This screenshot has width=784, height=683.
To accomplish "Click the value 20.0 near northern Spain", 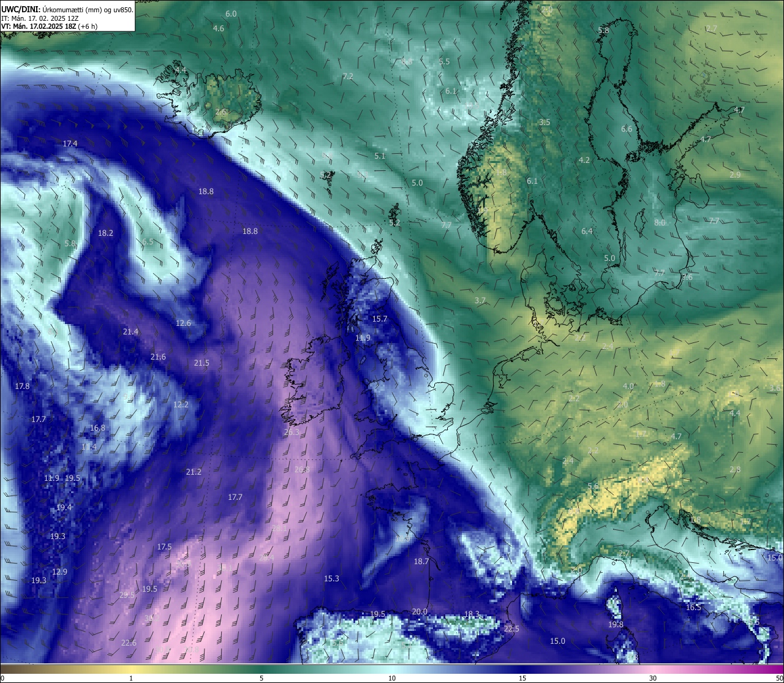I will (x=420, y=612).
